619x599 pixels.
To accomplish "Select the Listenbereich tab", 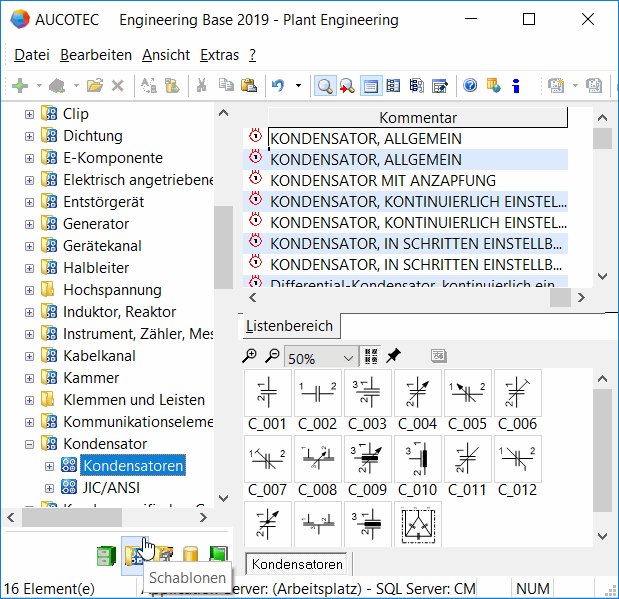I will pyautogui.click(x=290, y=326).
